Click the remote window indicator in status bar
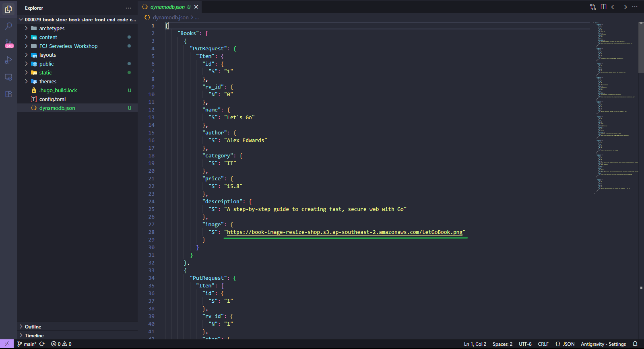This screenshot has width=644, height=349. [7, 344]
